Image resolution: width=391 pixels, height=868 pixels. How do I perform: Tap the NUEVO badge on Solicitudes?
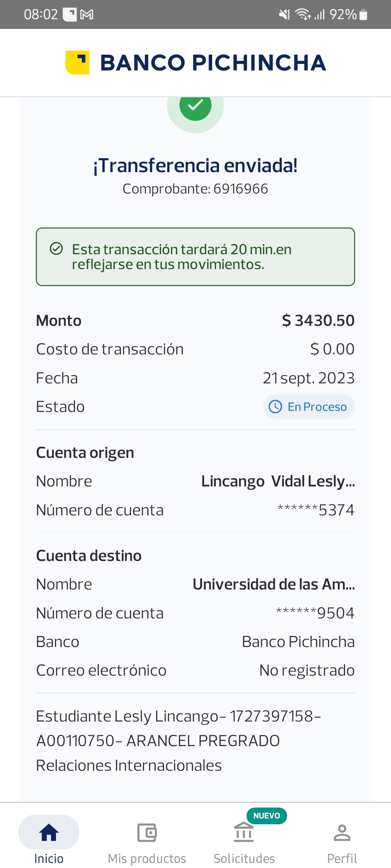[x=267, y=816]
